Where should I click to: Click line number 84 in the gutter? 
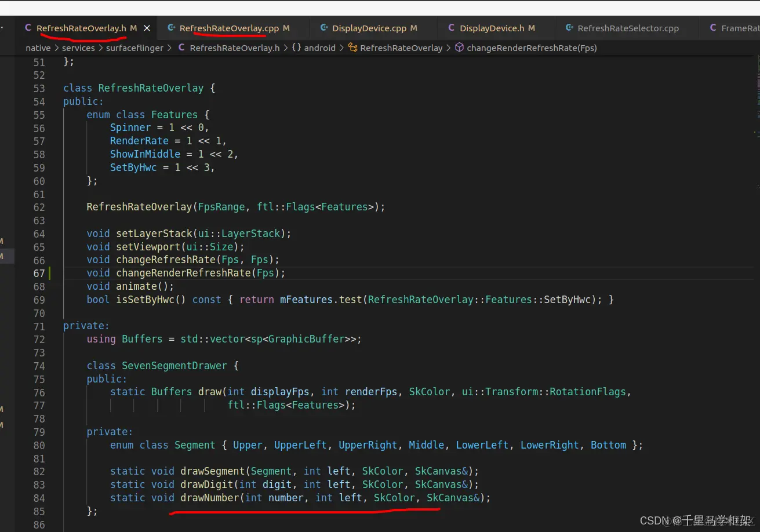coord(39,498)
